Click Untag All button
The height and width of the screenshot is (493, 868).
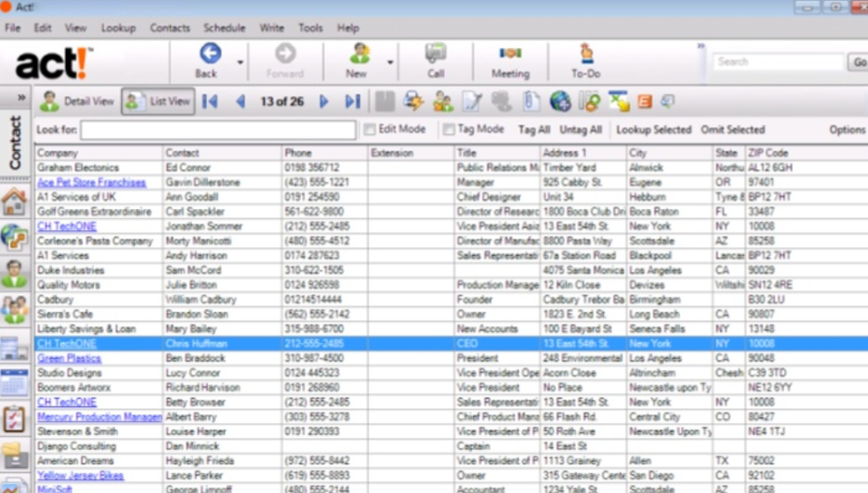tap(580, 129)
